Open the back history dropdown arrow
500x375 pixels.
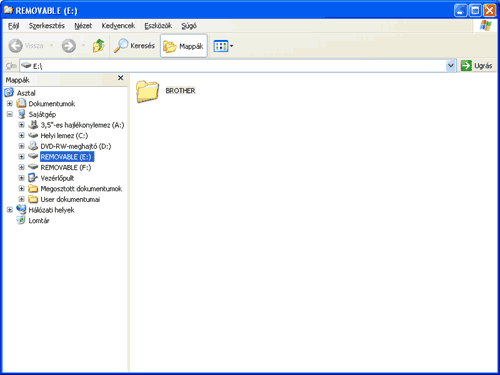click(52, 45)
